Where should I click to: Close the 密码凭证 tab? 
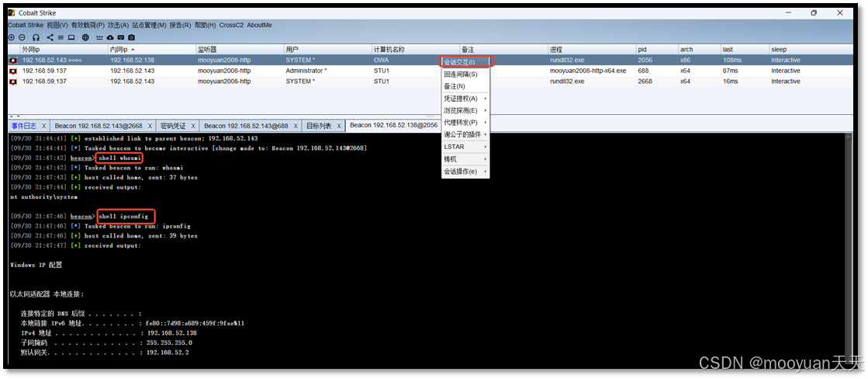click(x=194, y=127)
